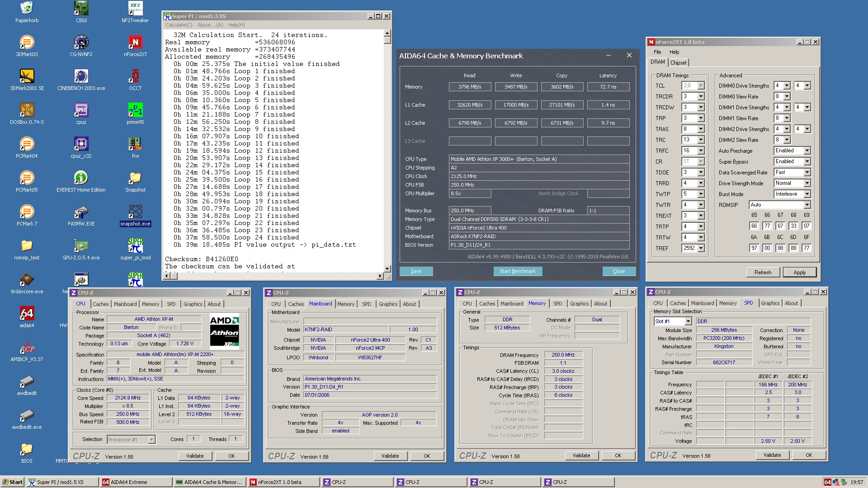Viewport: 868px width, 488px height.
Task: Click Save button in AIDA64 benchmark
Action: [416, 271]
